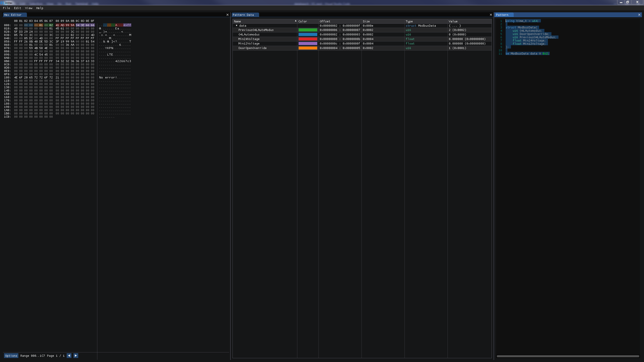Click the Value column header

pyautogui.click(x=469, y=21)
